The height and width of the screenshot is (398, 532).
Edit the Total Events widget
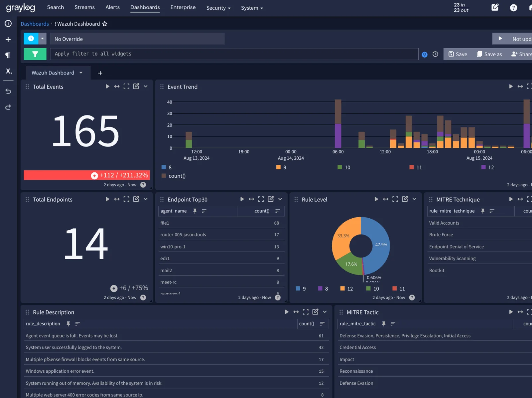(136, 87)
